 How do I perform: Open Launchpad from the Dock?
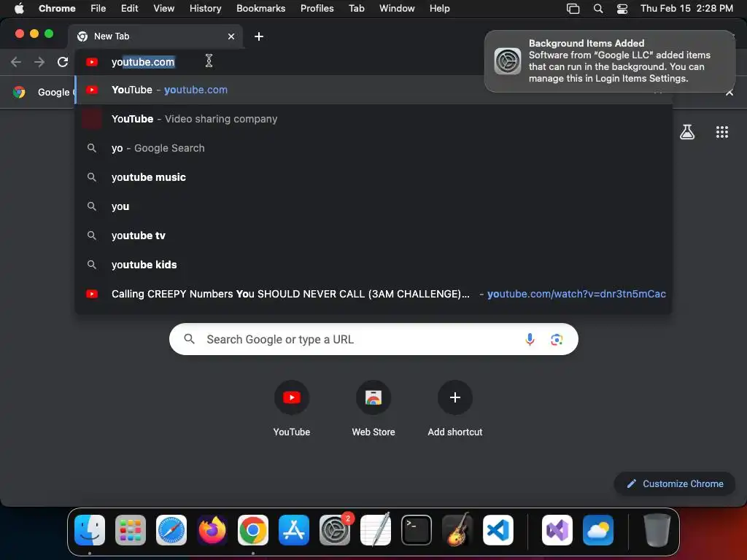point(131,530)
